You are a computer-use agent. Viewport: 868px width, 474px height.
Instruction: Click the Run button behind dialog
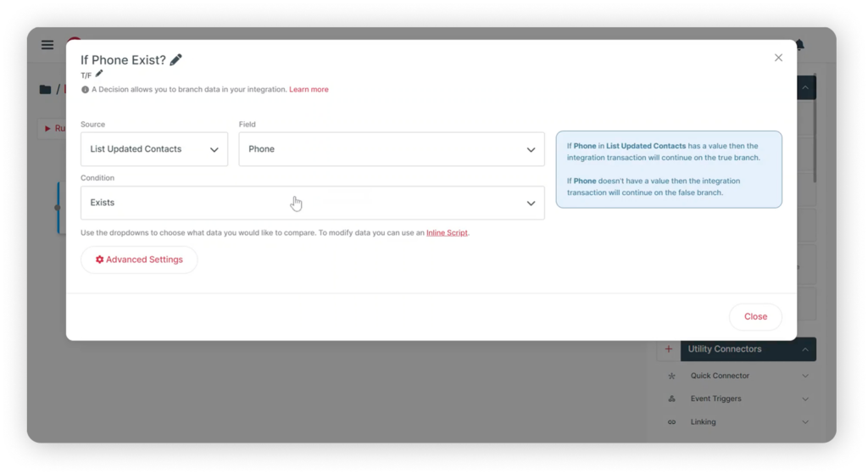pyautogui.click(x=53, y=129)
